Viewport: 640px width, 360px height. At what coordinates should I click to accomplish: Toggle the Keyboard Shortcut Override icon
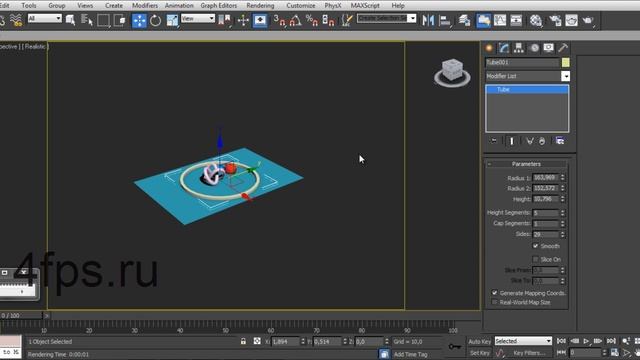point(260,20)
